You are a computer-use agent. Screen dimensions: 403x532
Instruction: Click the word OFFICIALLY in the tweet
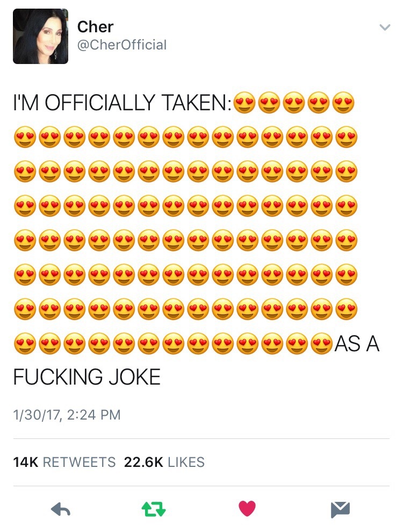point(104,102)
